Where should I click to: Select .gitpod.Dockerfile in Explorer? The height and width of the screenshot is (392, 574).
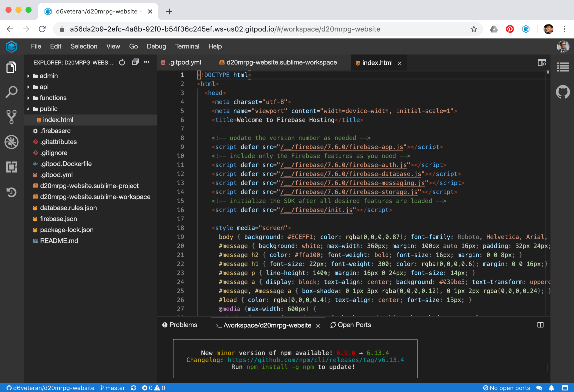pyautogui.click(x=91, y=164)
